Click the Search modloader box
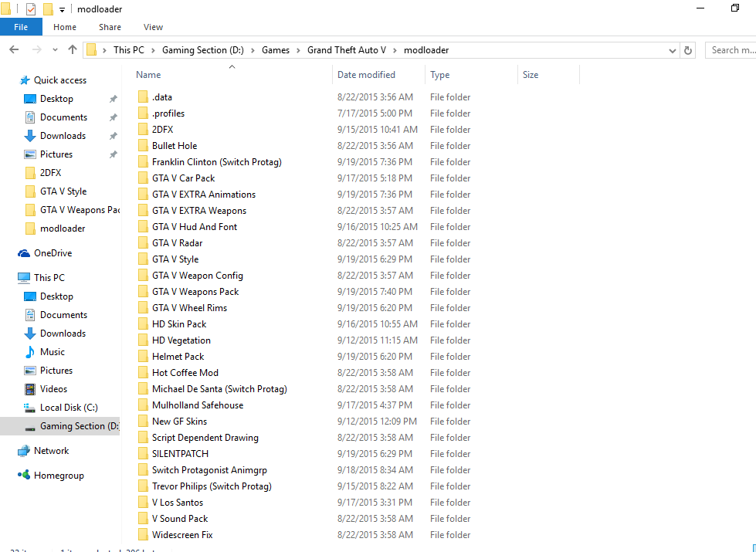This screenshot has height=552, width=756. [x=731, y=50]
